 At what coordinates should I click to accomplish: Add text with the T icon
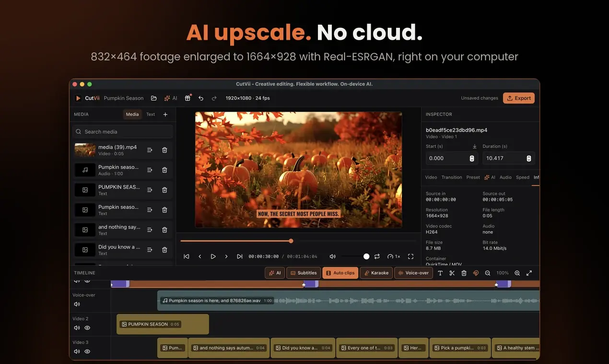pos(440,273)
